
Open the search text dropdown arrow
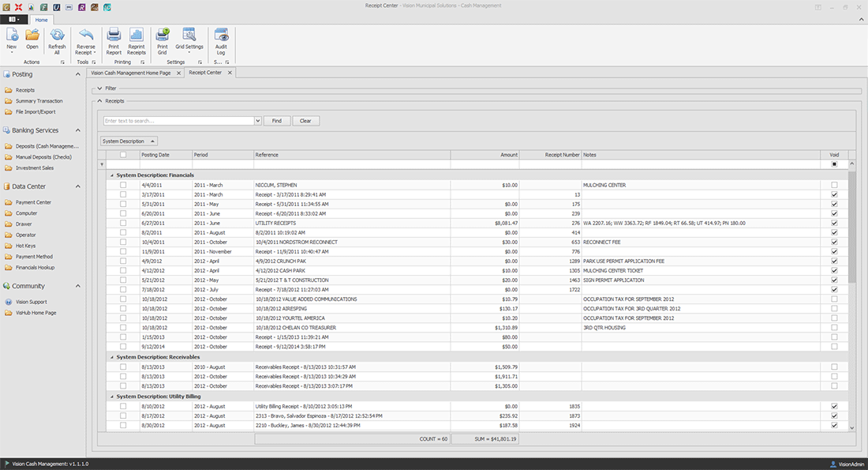click(x=257, y=121)
